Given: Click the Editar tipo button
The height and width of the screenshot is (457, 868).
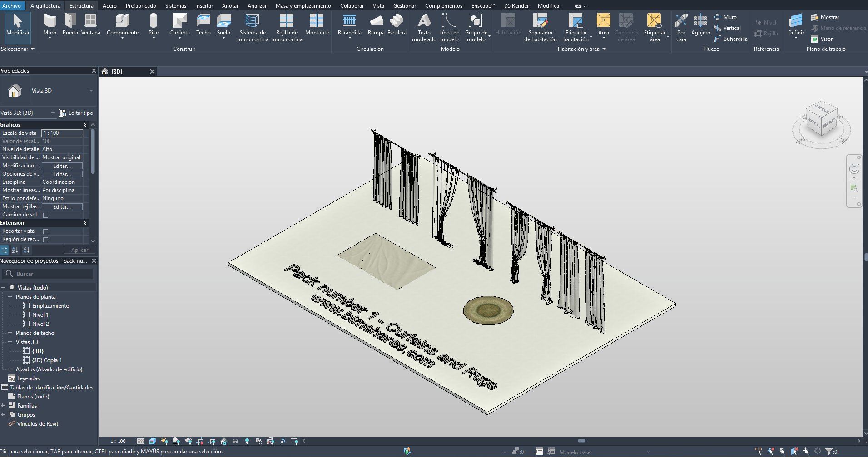Looking at the screenshot, I should (x=76, y=113).
